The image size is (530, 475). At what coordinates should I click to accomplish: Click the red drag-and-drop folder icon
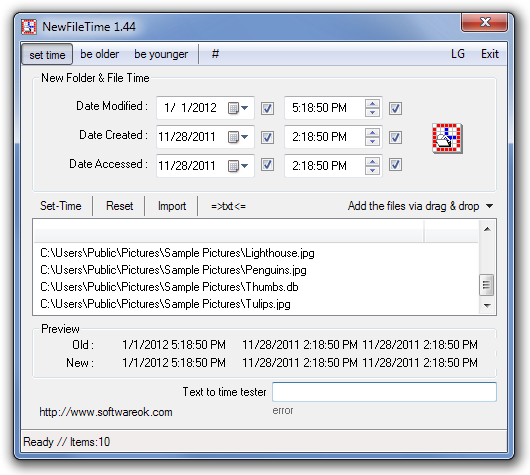pos(447,139)
